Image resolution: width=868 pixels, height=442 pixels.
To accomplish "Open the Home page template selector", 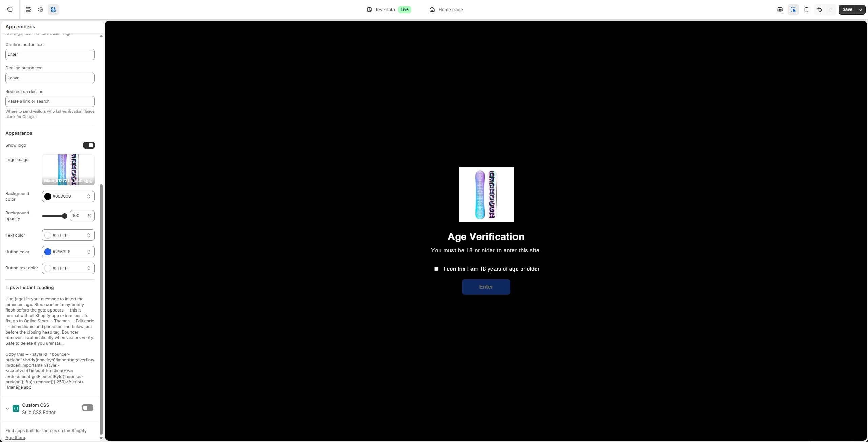I will pos(446,9).
